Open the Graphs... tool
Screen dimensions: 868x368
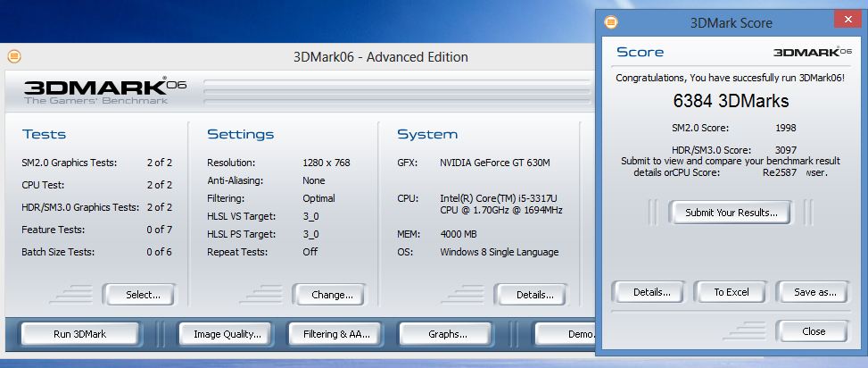447,334
